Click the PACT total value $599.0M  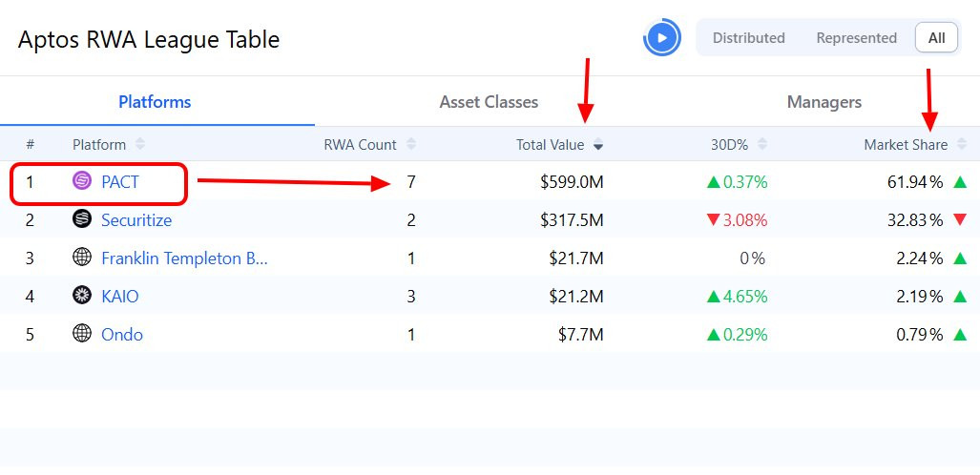[572, 182]
